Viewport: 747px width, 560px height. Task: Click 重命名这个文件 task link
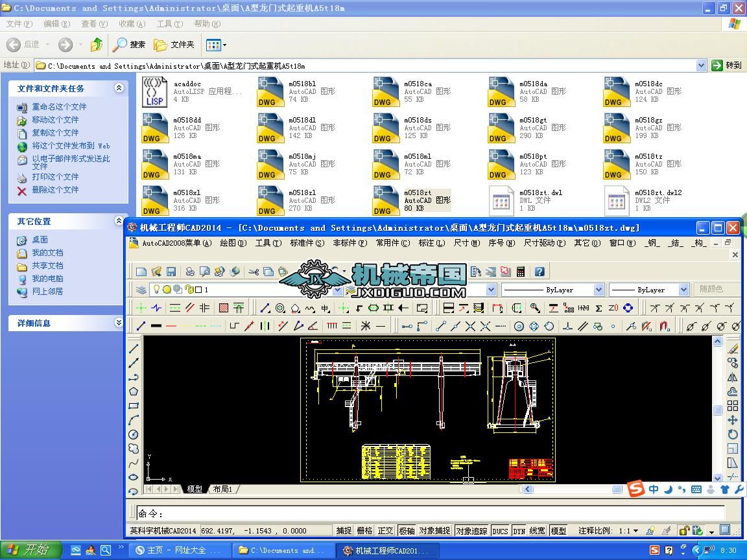[x=59, y=107]
